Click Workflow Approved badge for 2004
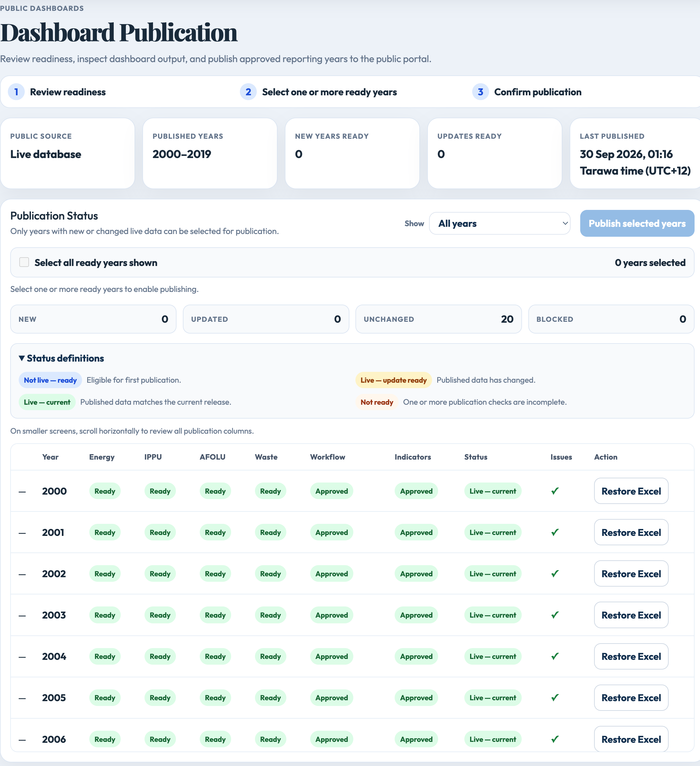 [332, 656]
